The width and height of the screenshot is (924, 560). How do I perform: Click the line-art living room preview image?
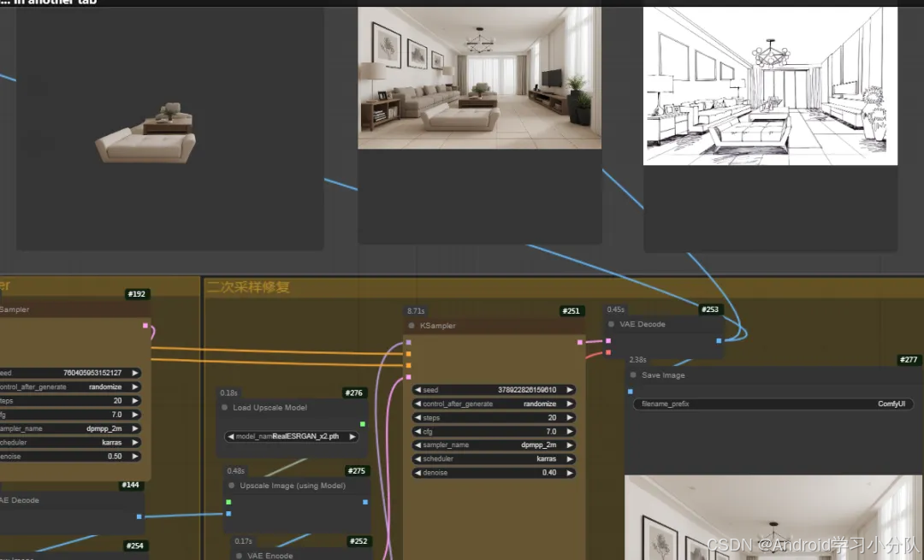point(770,86)
